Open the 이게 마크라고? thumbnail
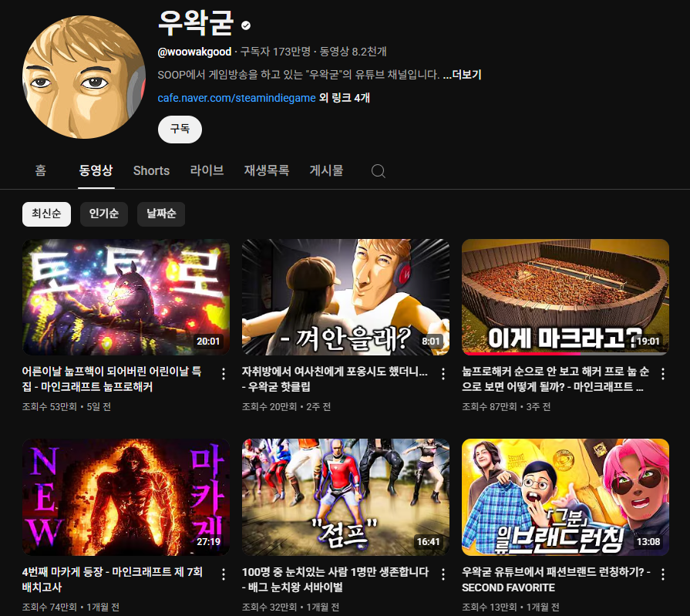Viewport: 690px width, 616px height. [x=565, y=297]
